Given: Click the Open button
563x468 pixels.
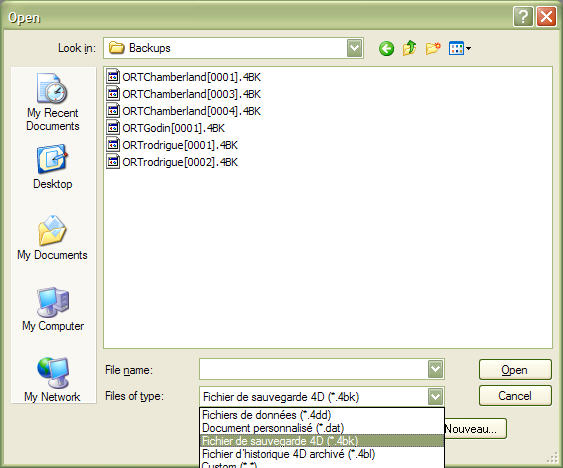Looking at the screenshot, I should (x=515, y=370).
